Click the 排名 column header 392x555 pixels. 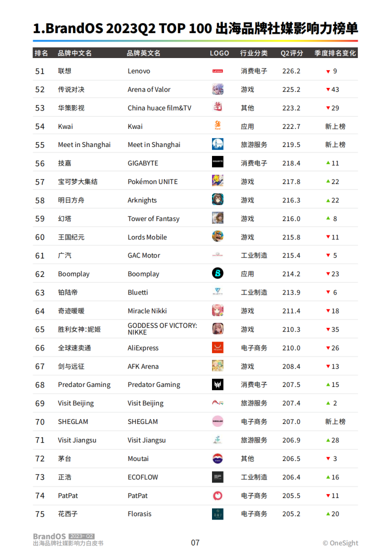[41, 53]
